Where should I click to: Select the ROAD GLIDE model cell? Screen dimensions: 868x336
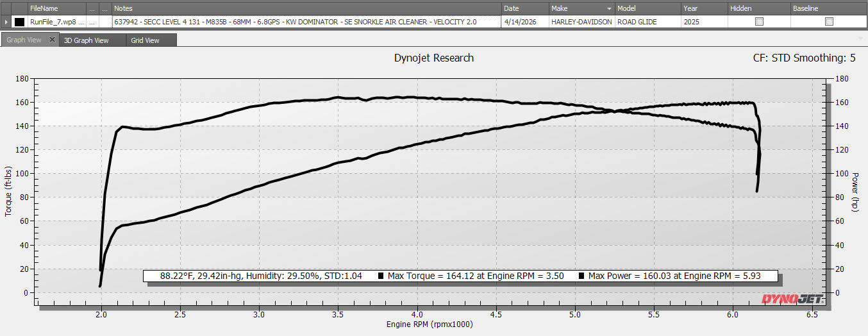pos(648,22)
